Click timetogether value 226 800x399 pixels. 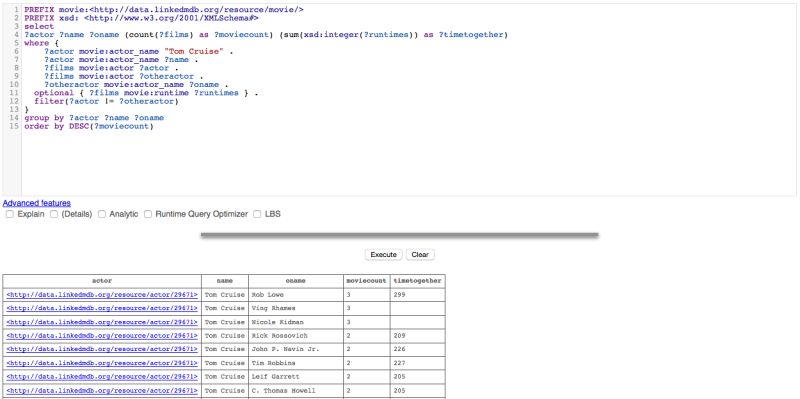(399, 350)
